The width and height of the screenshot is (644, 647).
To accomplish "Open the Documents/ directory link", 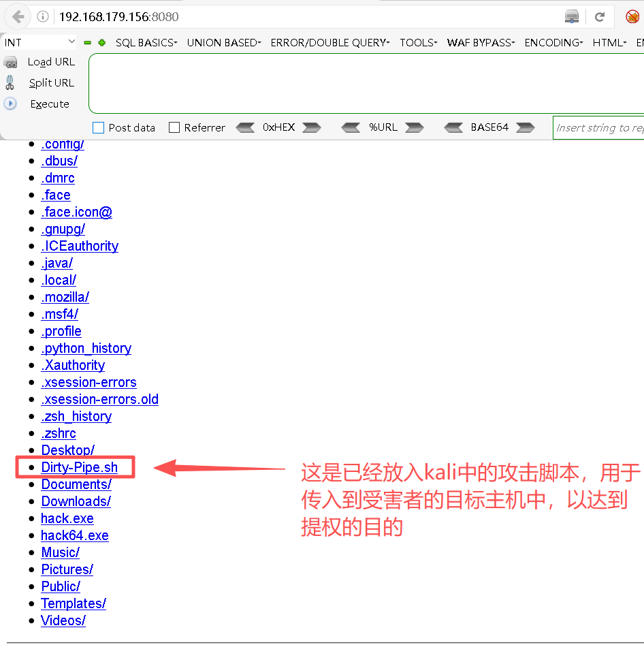I will tap(76, 484).
